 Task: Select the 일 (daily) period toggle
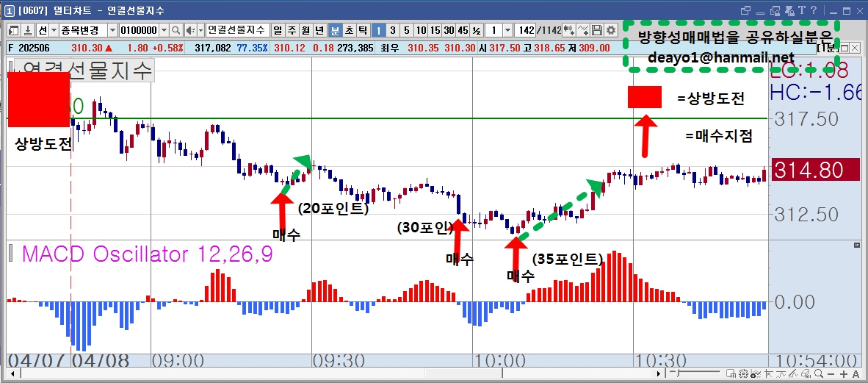pyautogui.click(x=278, y=30)
